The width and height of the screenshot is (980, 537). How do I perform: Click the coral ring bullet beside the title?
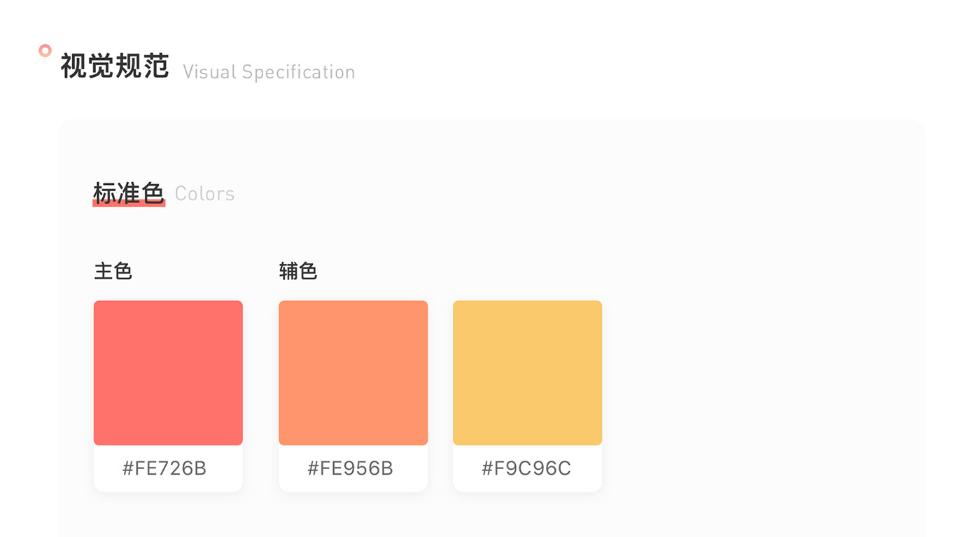click(x=45, y=50)
